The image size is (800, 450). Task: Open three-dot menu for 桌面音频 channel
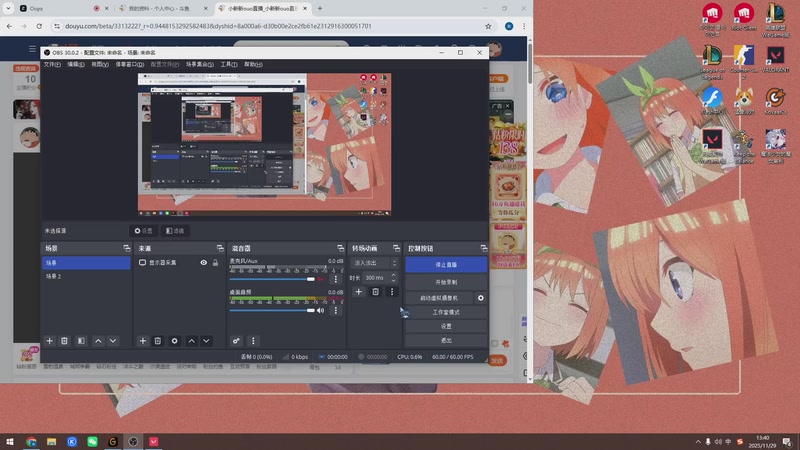(335, 310)
